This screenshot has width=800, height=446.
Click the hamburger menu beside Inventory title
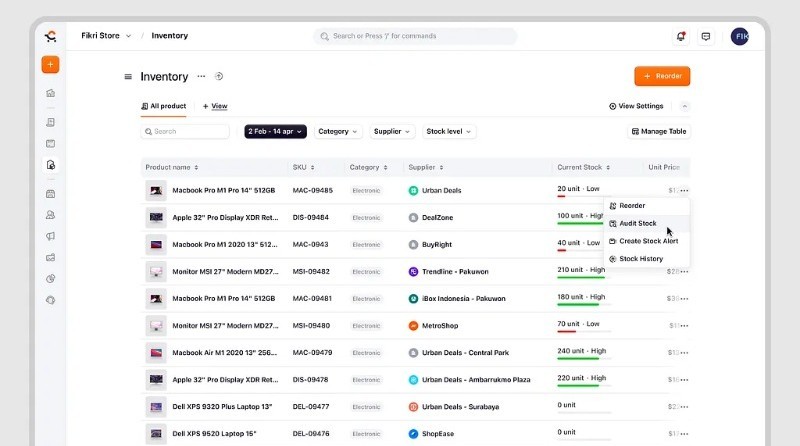pyautogui.click(x=128, y=77)
